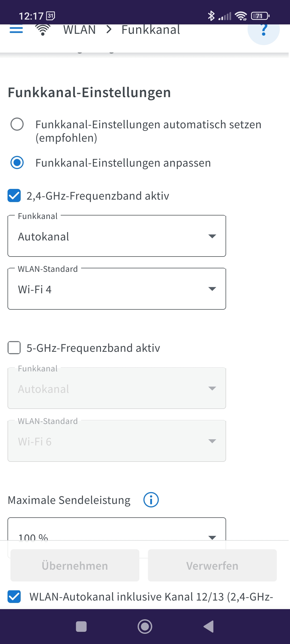This screenshot has width=290, height=644.
Task: Toggle WLAN-Autokanal inklusive Kanal 12/13 checkbox
Action: pyautogui.click(x=14, y=597)
